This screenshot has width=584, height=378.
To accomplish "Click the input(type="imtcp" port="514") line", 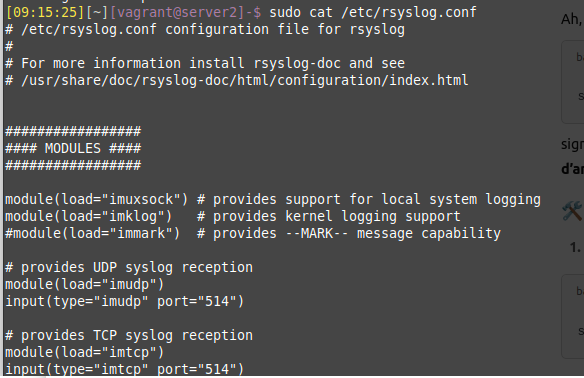I will click(x=125, y=369).
